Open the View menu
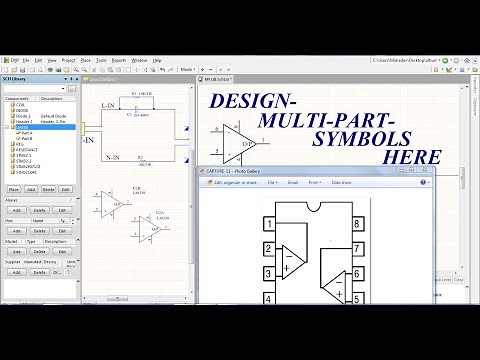This screenshot has height=360, width=480. [52, 60]
